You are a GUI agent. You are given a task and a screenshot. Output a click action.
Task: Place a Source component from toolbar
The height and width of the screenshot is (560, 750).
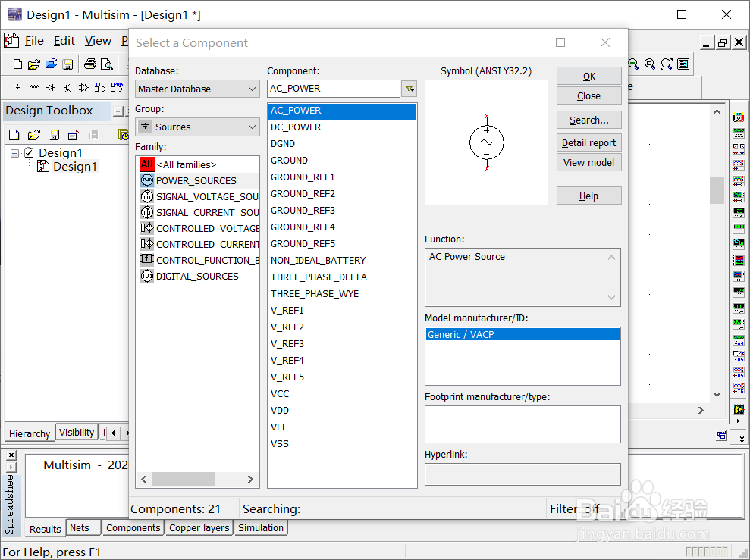click(17, 87)
